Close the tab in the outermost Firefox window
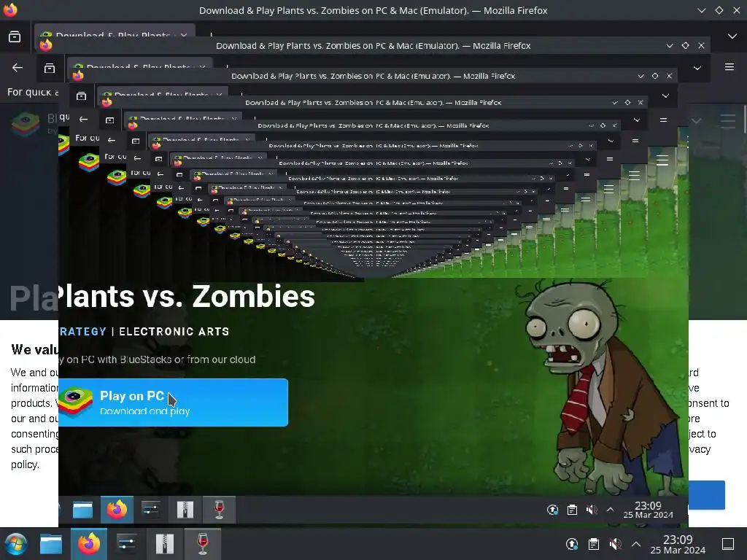The width and height of the screenshot is (747, 560). pos(183,35)
